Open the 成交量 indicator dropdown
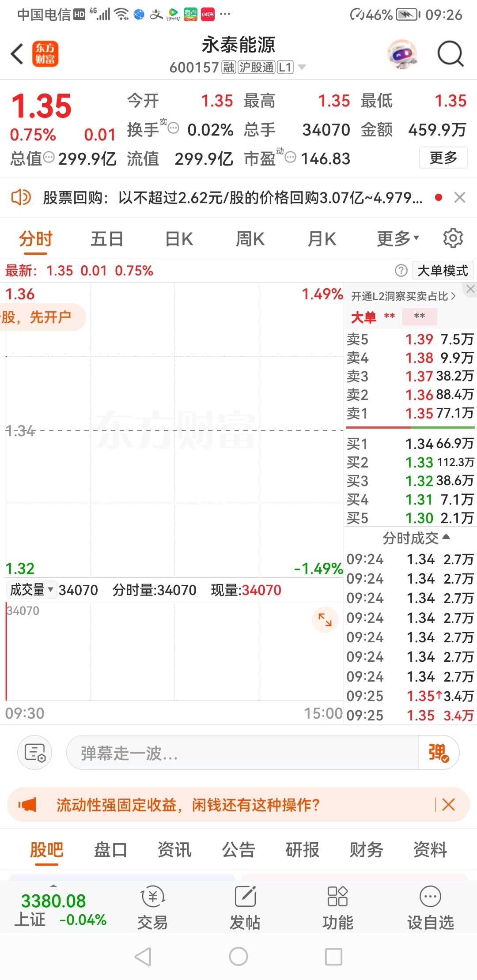The image size is (477, 980). coord(32,589)
